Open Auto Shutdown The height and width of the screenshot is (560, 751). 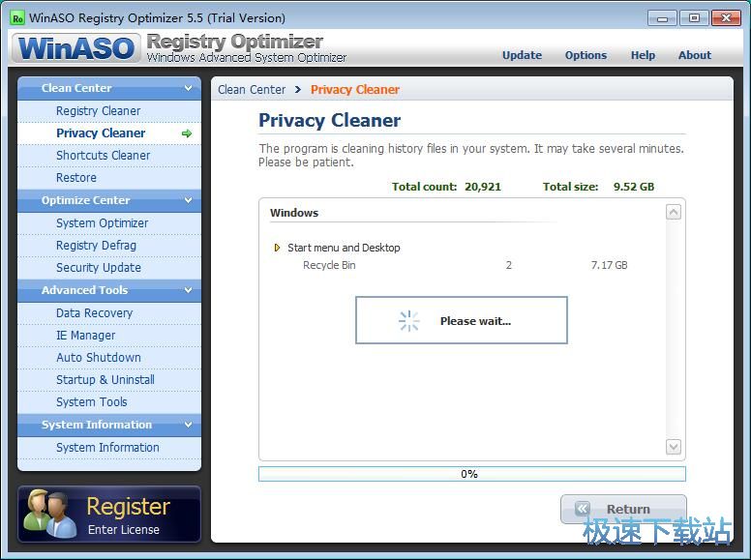tap(109, 358)
